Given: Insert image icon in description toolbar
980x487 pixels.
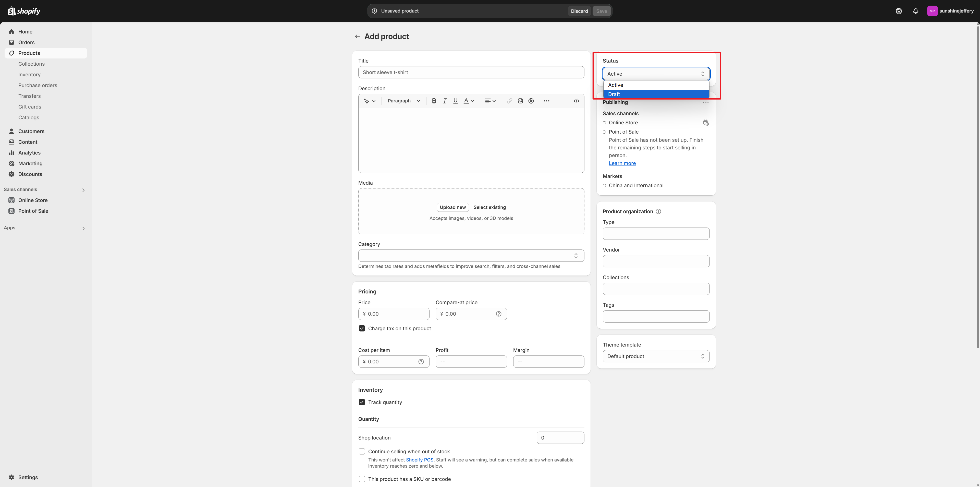Looking at the screenshot, I should coord(520,101).
